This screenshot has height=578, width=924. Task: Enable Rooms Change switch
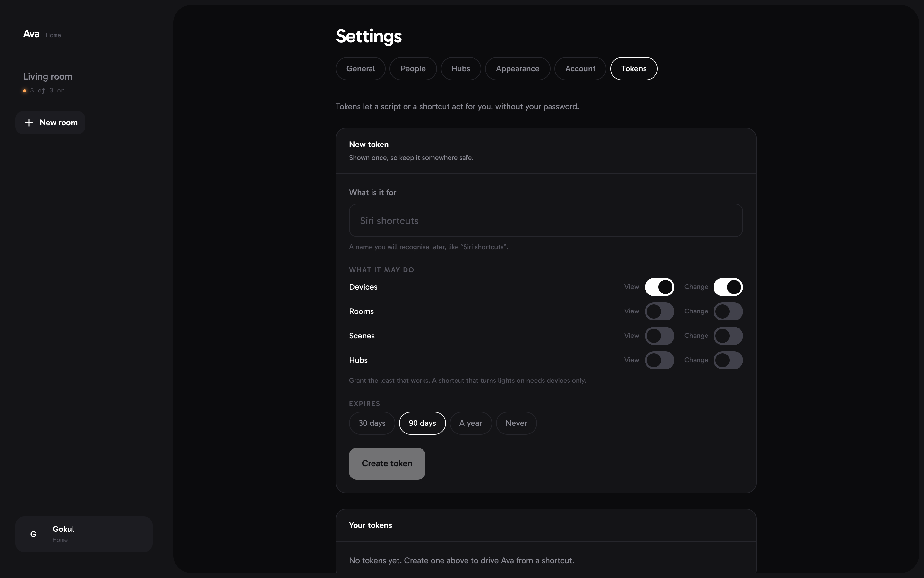(x=728, y=311)
